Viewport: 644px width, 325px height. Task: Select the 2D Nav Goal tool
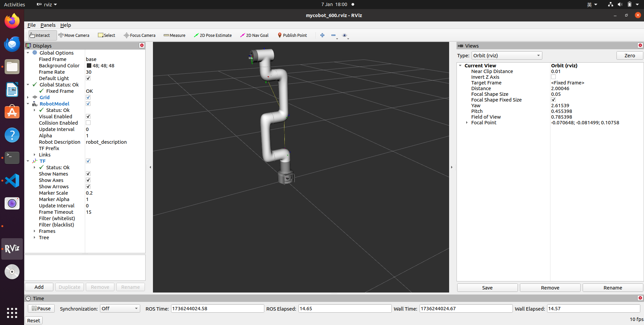pyautogui.click(x=254, y=35)
